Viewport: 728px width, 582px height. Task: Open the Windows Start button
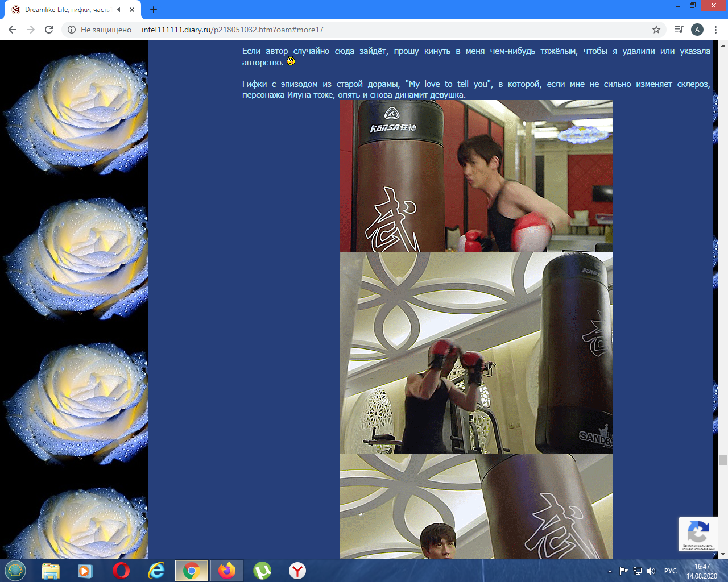click(15, 571)
